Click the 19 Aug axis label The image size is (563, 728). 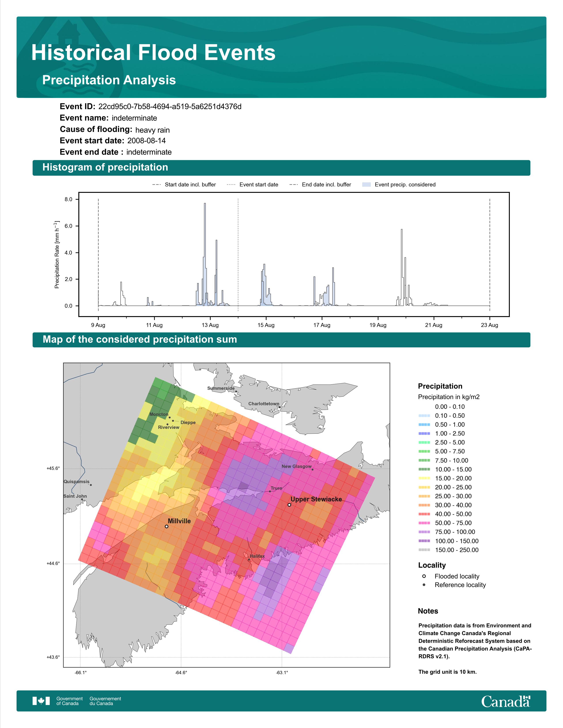[378, 325]
